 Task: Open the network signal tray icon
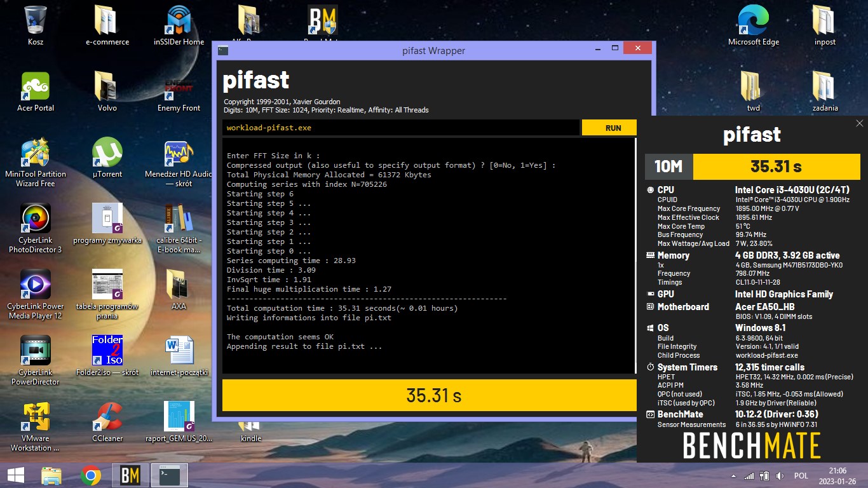coord(750,475)
